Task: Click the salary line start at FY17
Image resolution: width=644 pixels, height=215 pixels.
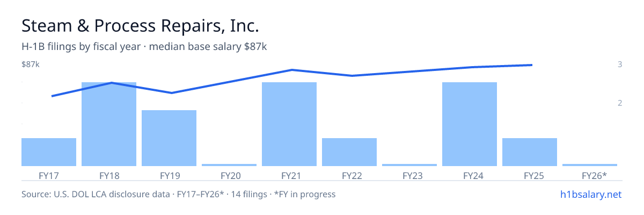Action: click(52, 96)
